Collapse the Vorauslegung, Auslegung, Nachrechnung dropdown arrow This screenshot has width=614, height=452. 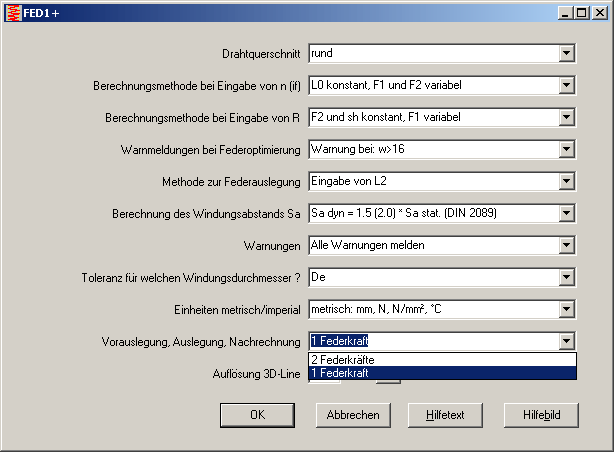click(x=566, y=341)
